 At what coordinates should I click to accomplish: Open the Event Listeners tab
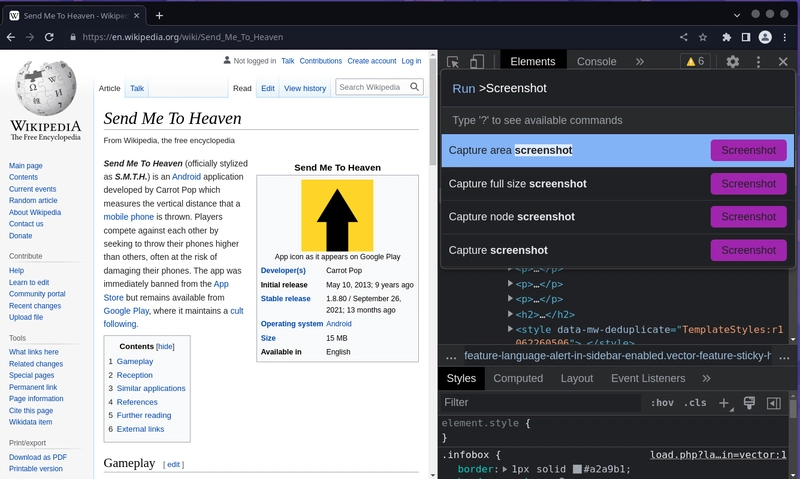point(648,379)
